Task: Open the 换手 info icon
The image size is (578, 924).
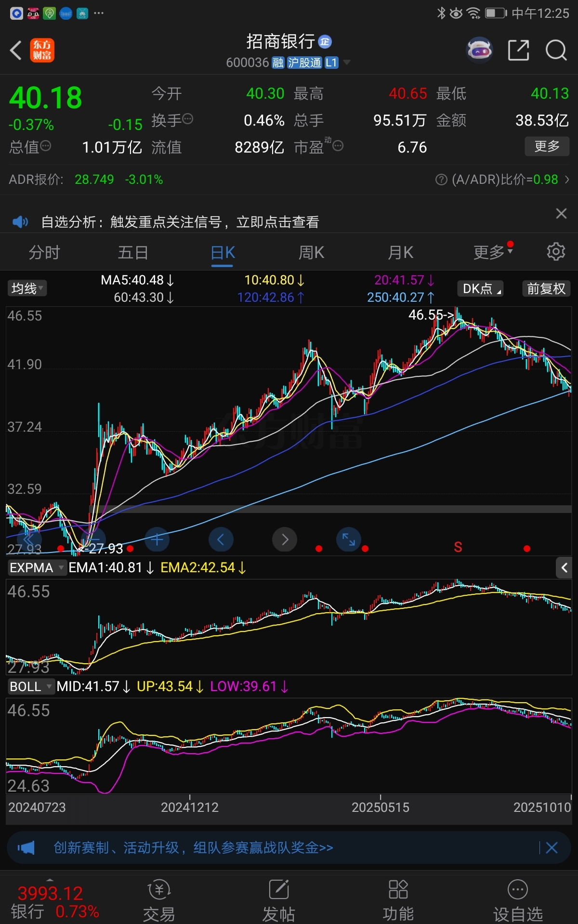Action: (188, 119)
